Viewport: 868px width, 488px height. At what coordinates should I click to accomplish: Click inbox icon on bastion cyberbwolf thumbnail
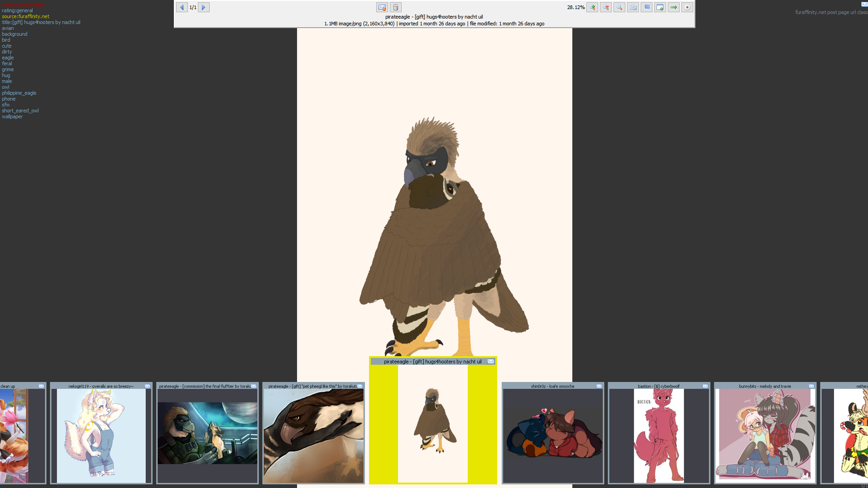point(705,386)
